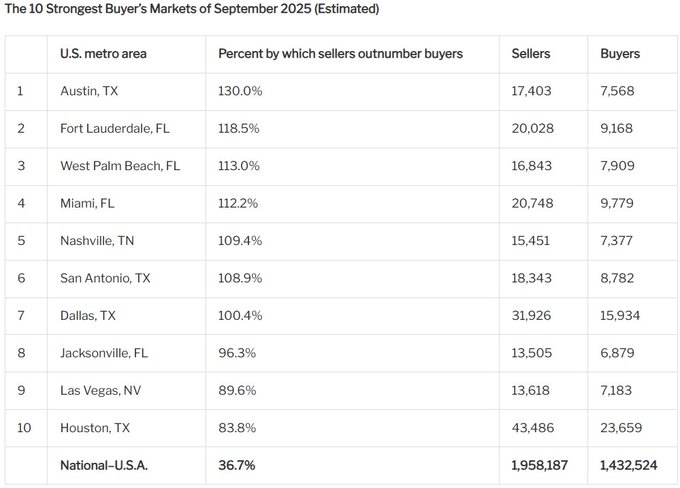680x488 pixels.
Task: Select the National–U.S.A. summary row label
Action: click(104, 465)
